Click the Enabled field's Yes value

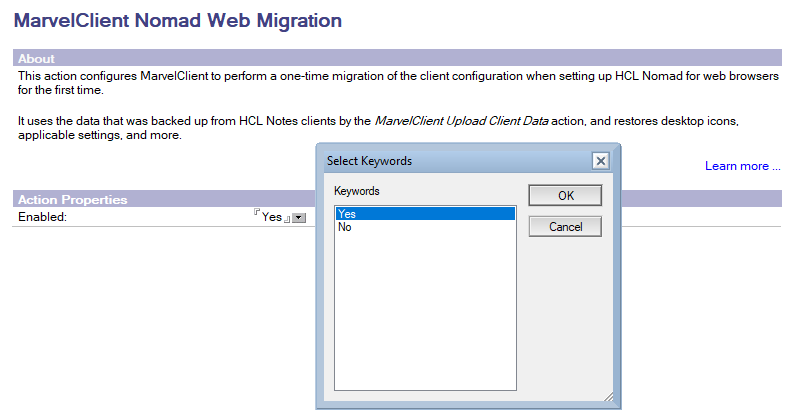tap(271, 217)
